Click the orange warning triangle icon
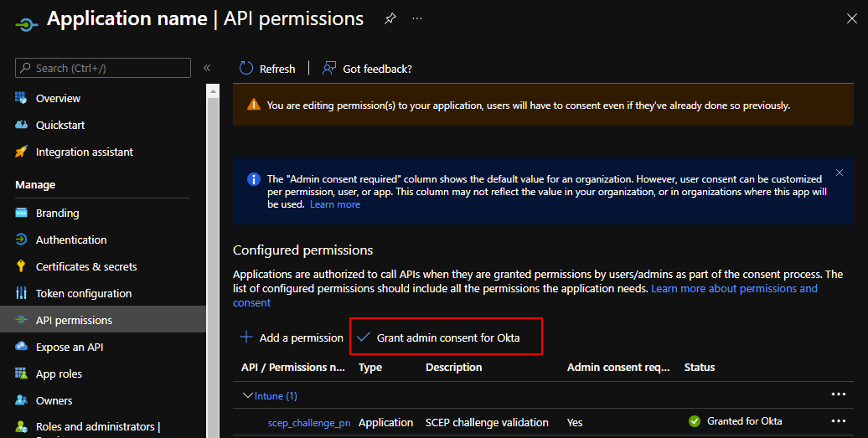The width and height of the screenshot is (868, 438). point(254,105)
